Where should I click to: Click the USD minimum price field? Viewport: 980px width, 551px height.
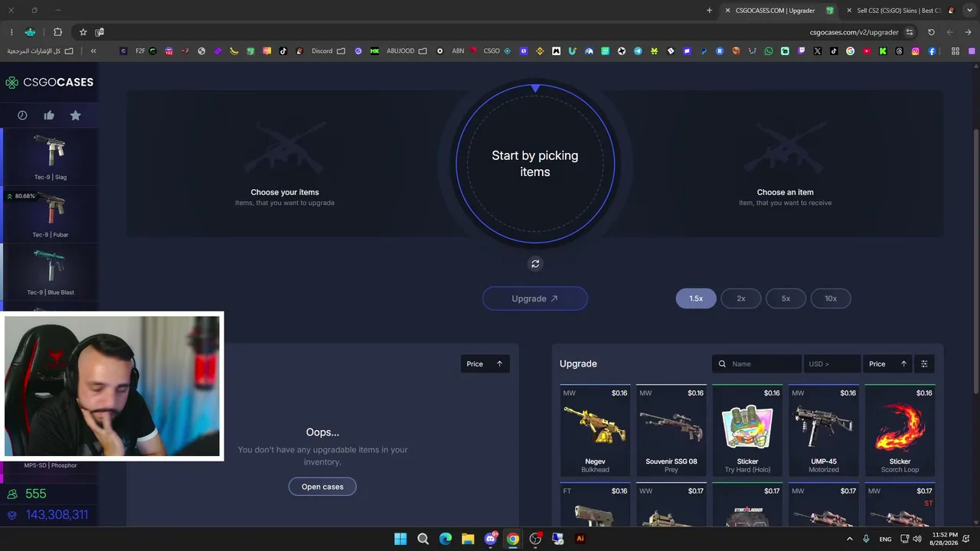coord(831,364)
